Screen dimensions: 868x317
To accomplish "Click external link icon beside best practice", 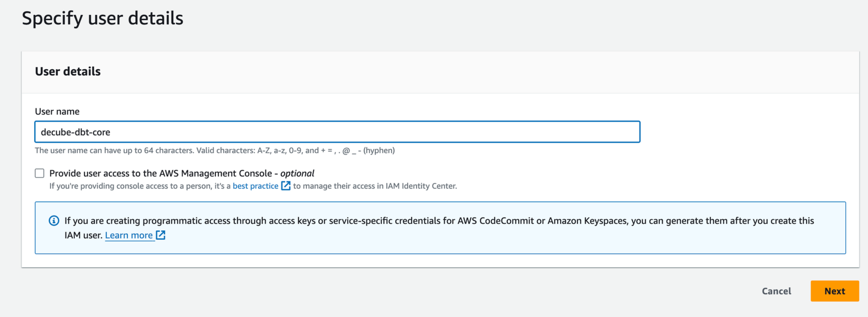I will [x=286, y=186].
